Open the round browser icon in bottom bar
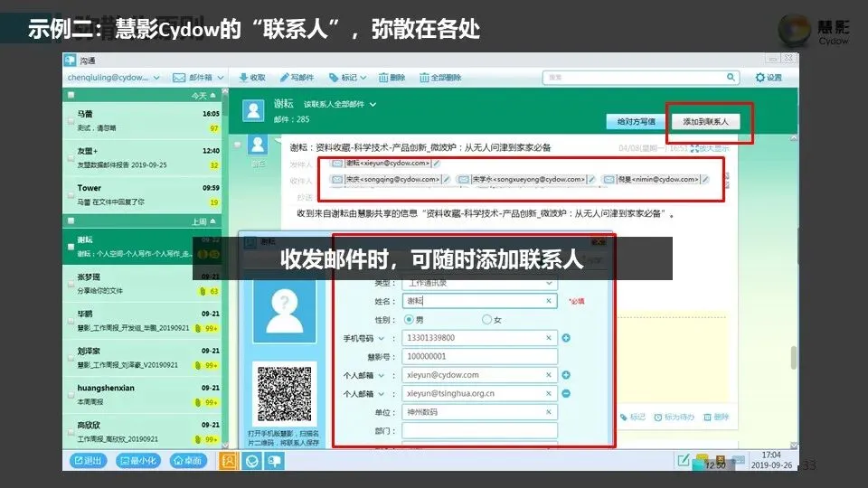Viewport: 868px width, 488px height. click(252, 461)
